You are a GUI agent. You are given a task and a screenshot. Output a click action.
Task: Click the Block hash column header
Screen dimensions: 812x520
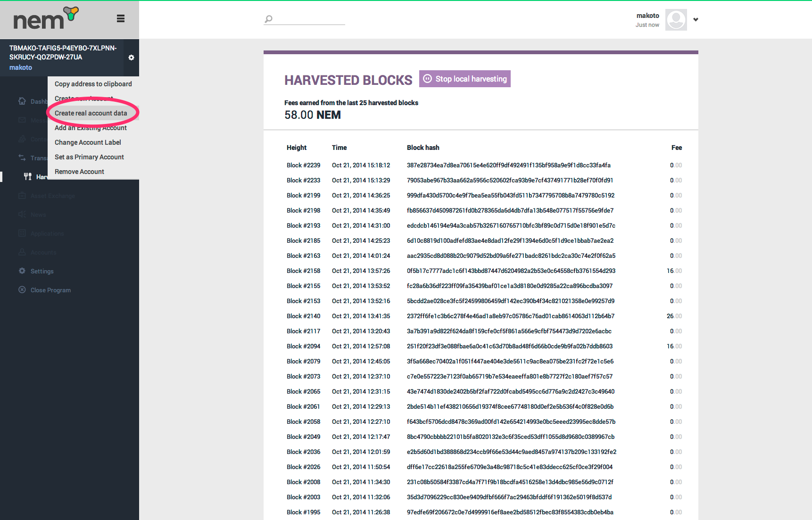(x=423, y=148)
